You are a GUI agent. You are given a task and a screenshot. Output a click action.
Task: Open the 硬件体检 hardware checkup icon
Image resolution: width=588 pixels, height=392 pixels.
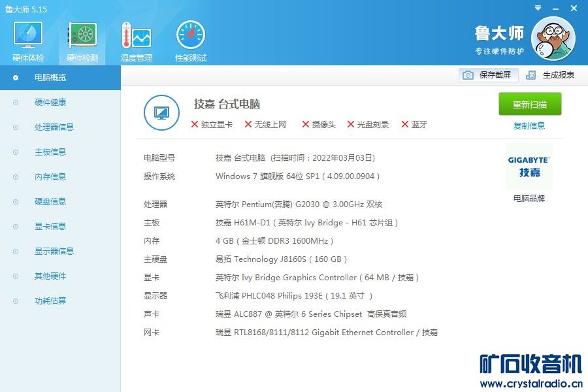[x=28, y=41]
